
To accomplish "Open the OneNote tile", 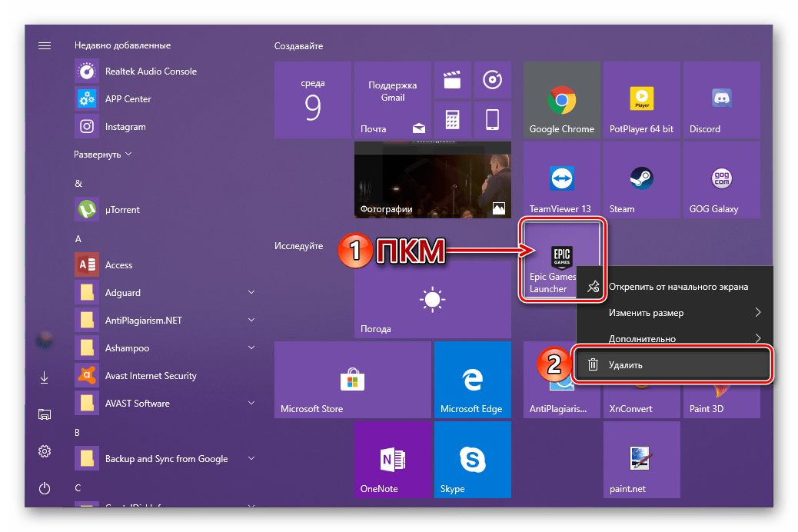I will tap(393, 459).
